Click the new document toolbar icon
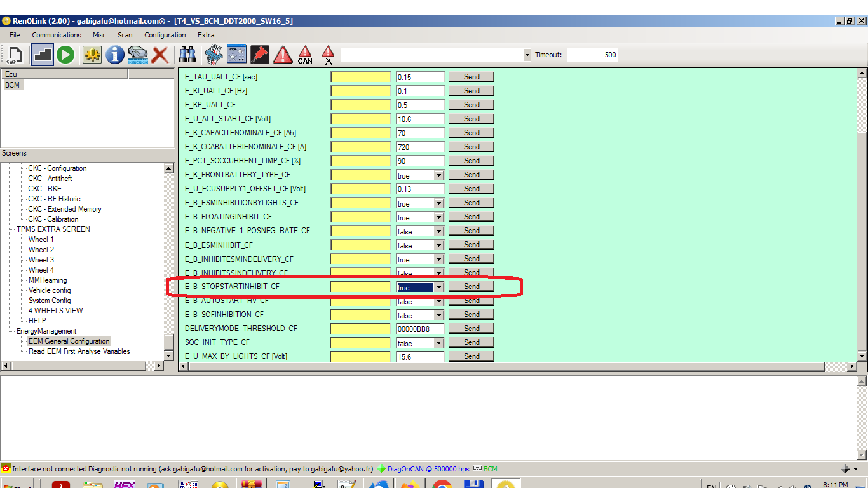868x488 pixels. pos(15,55)
